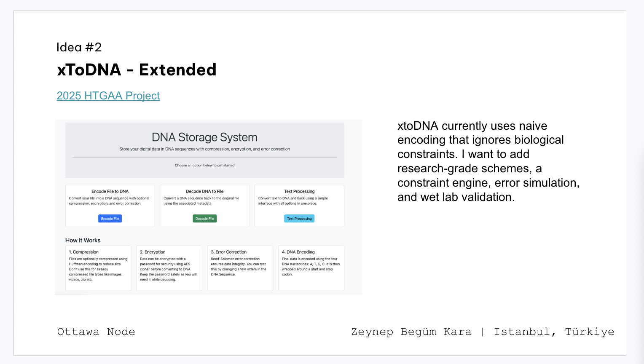Click the How It Works heading
This screenshot has height=364, width=644.
coord(83,241)
